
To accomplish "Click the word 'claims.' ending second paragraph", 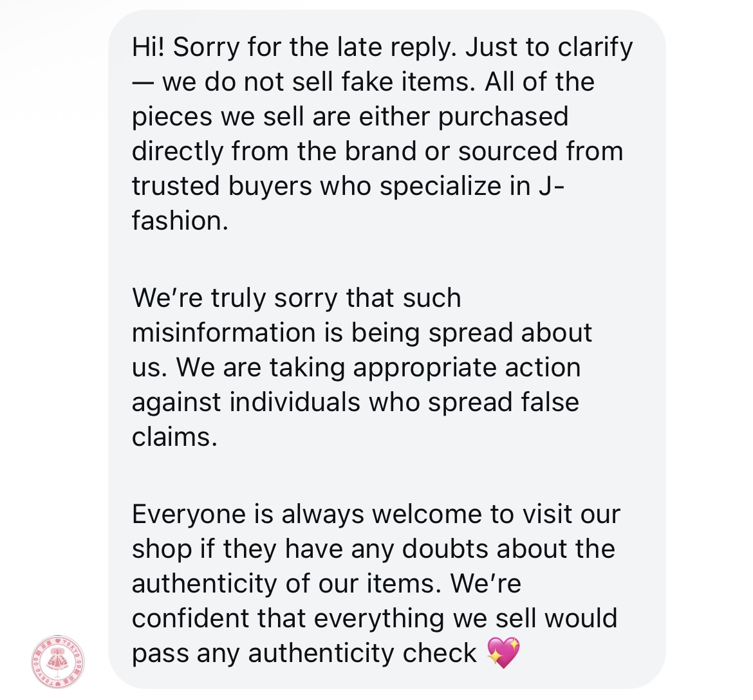I will (x=174, y=437).
